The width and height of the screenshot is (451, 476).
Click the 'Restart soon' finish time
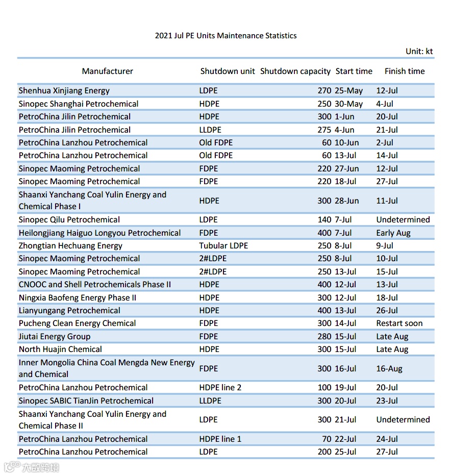399,323
